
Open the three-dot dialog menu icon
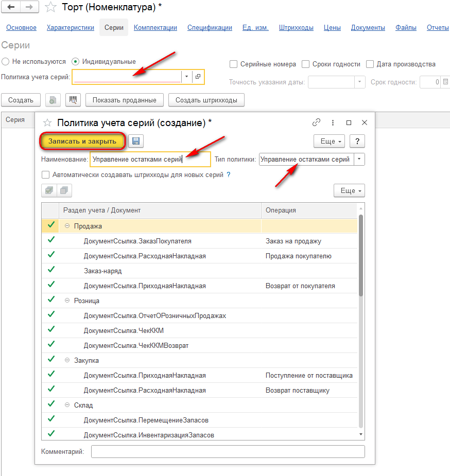coord(333,122)
